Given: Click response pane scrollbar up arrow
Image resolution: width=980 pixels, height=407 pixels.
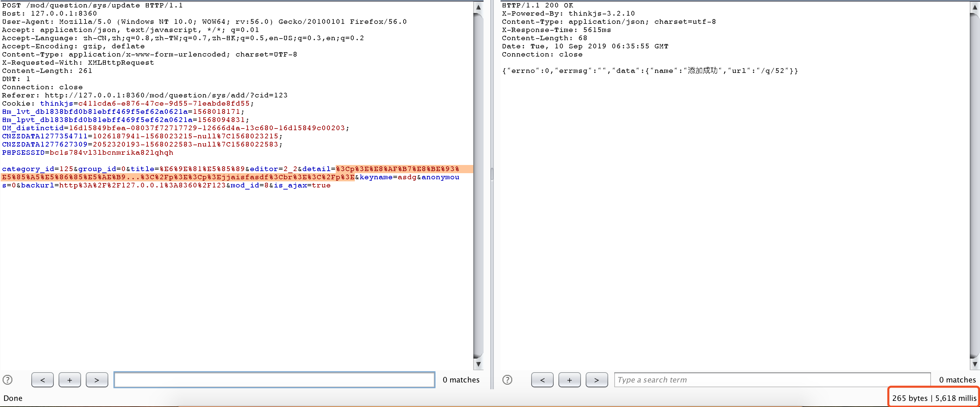Looking at the screenshot, I should tap(974, 7).
